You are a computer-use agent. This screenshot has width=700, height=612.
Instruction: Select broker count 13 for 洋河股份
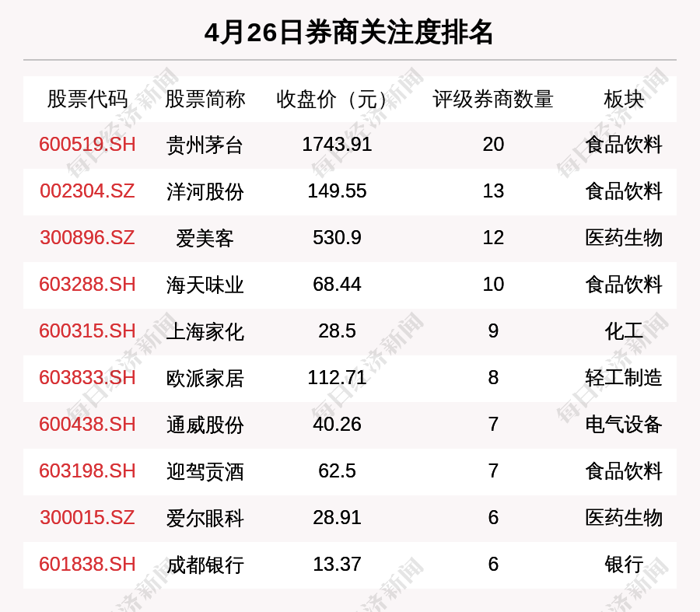(493, 191)
